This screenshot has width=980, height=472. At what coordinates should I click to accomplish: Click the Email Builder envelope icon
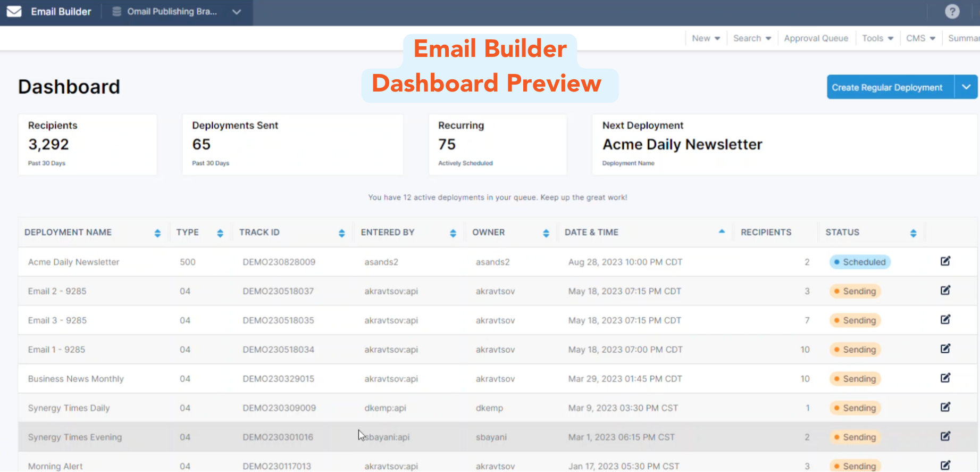click(x=14, y=12)
